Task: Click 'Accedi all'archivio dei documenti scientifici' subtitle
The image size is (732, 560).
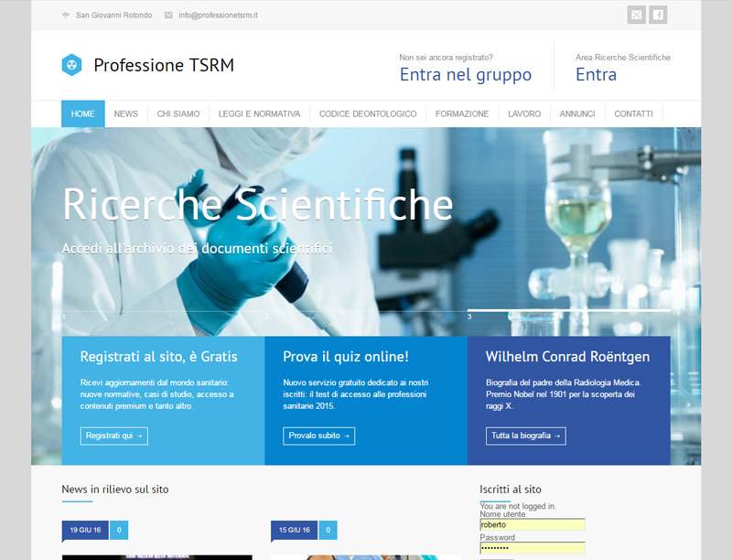Action: click(x=197, y=248)
